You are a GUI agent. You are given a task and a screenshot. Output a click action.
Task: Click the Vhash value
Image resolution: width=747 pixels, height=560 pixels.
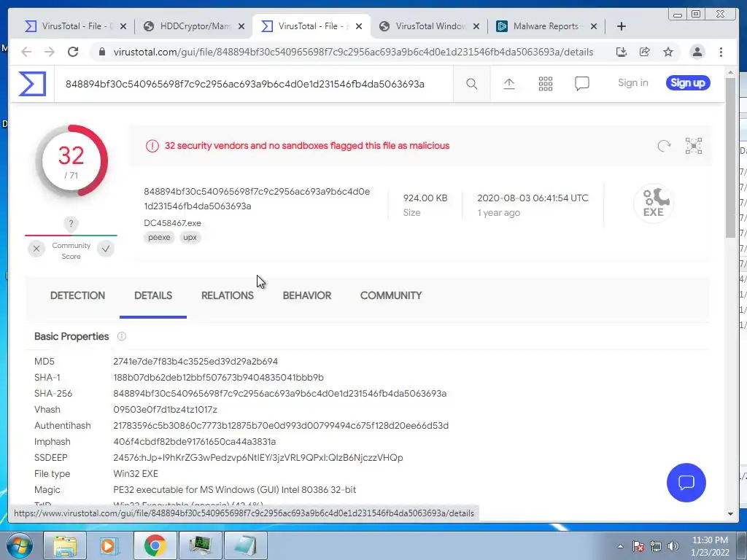pos(165,410)
